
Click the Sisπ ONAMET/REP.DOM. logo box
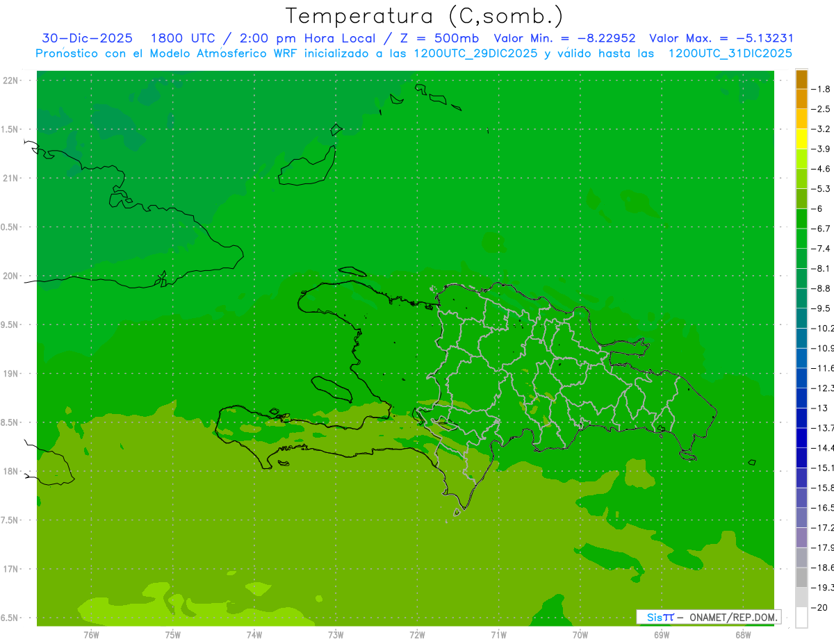click(708, 617)
